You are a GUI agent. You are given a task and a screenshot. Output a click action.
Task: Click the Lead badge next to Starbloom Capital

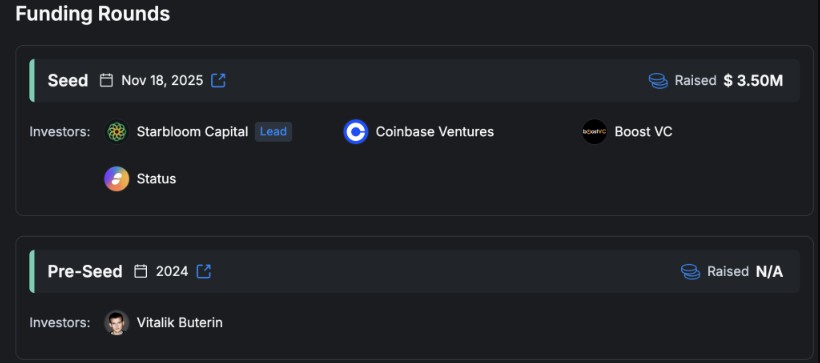tap(274, 132)
